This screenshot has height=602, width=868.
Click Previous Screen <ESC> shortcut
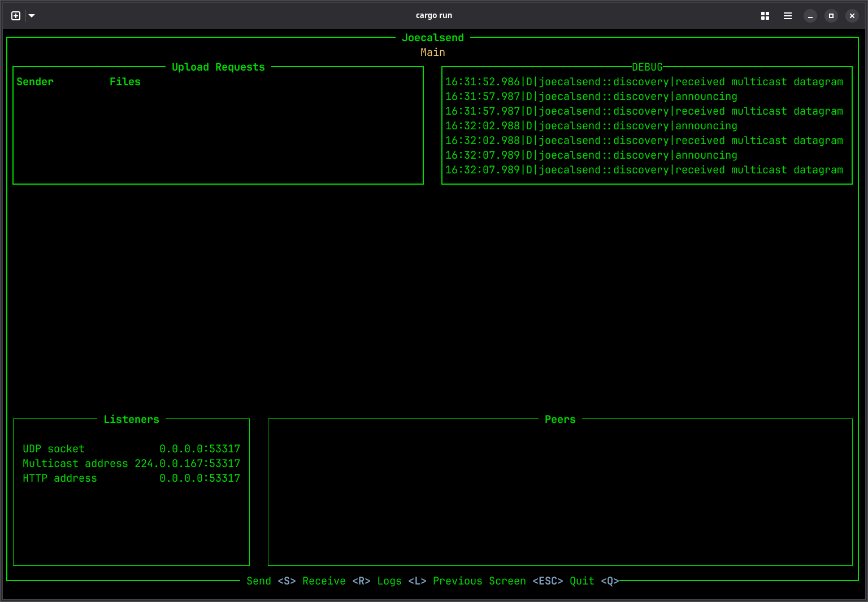click(x=498, y=581)
